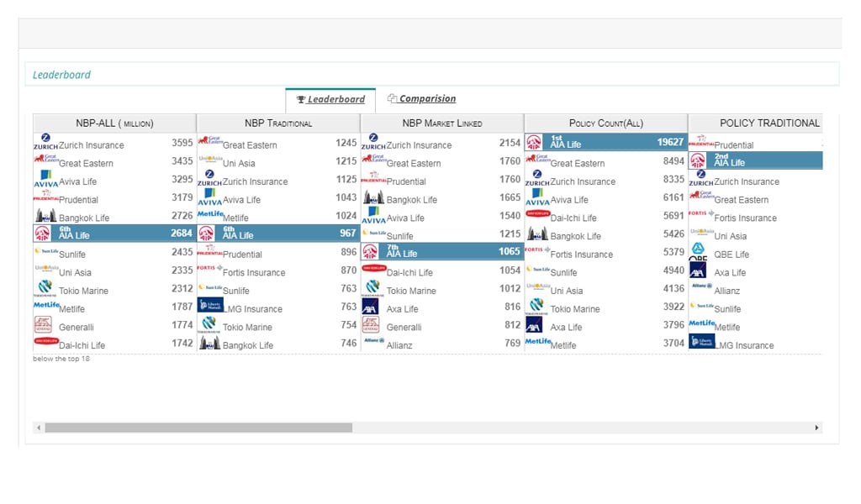The image size is (861, 504).
Task: Click the horizontal scrollbar thumb
Action: [198, 428]
